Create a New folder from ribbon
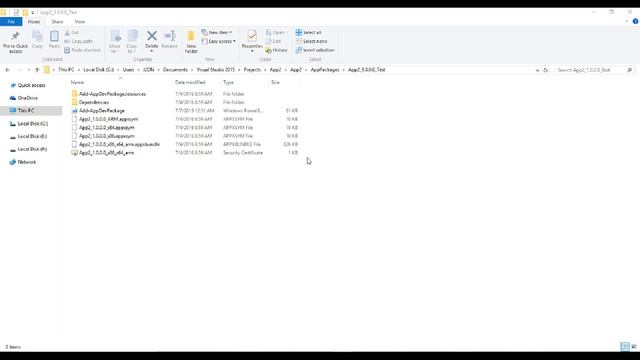Viewport: 640px width, 360px height. [191, 42]
